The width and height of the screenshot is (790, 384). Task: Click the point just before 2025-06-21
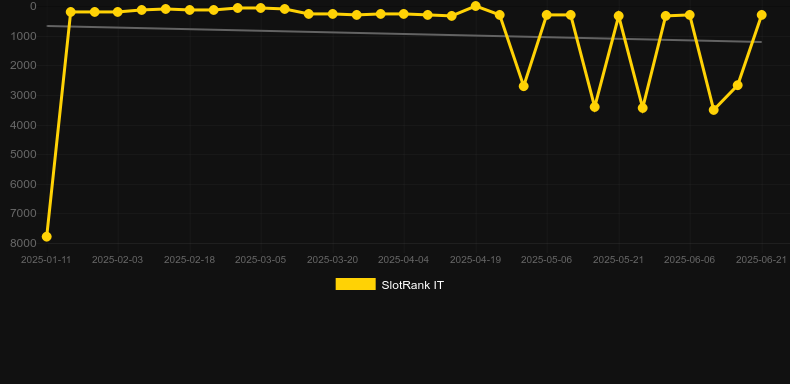[x=738, y=85]
